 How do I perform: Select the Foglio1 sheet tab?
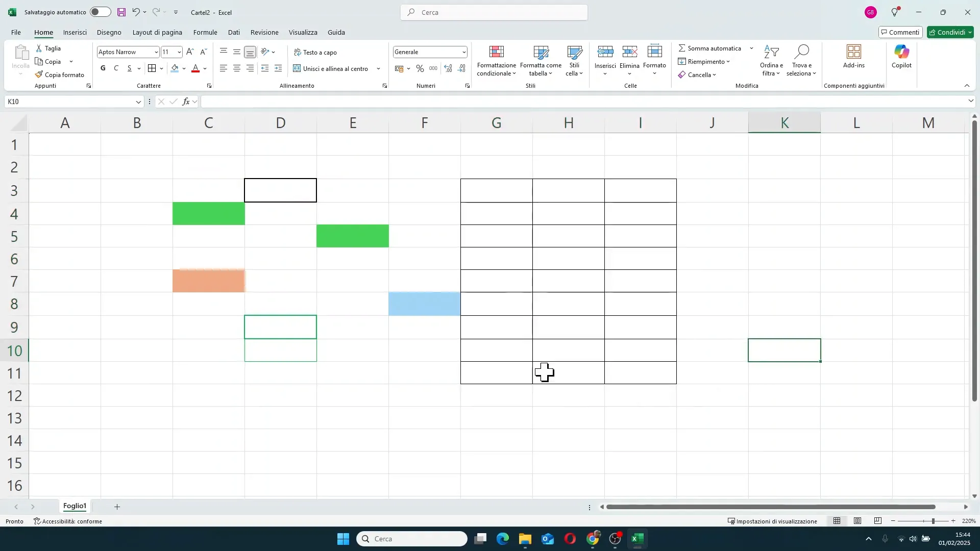(75, 506)
